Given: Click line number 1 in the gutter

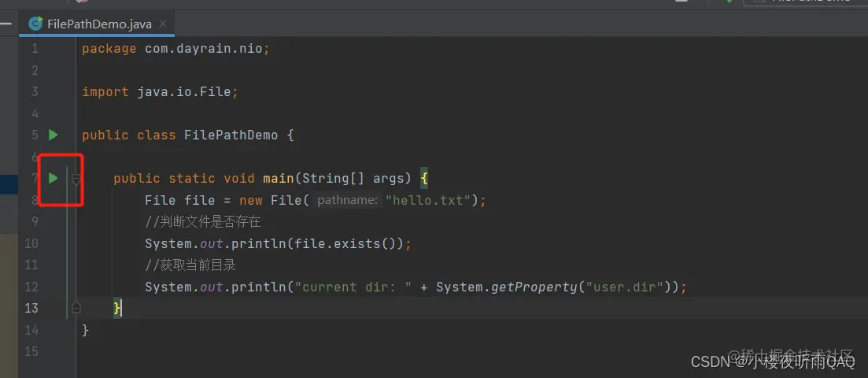Looking at the screenshot, I should [35, 49].
